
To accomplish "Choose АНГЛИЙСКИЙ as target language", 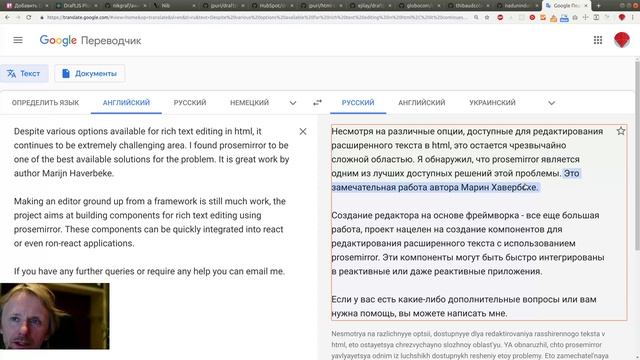I will click(x=422, y=102).
